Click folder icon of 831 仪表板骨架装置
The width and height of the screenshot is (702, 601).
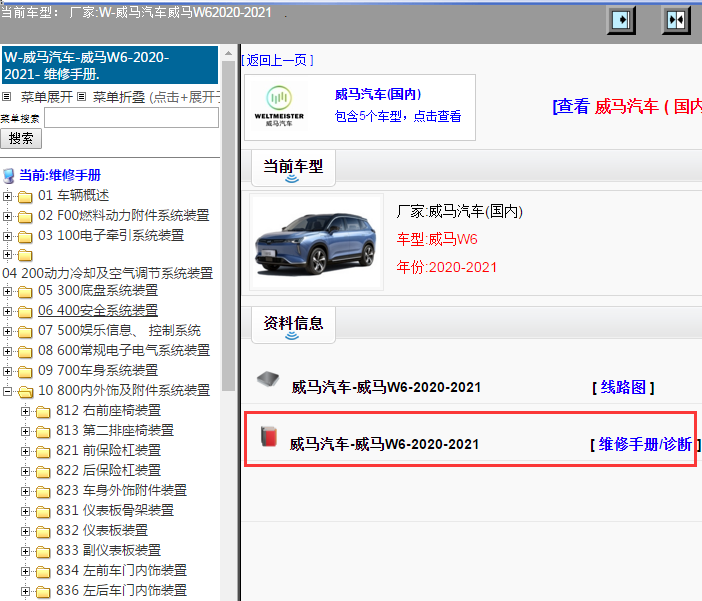[x=43, y=511]
